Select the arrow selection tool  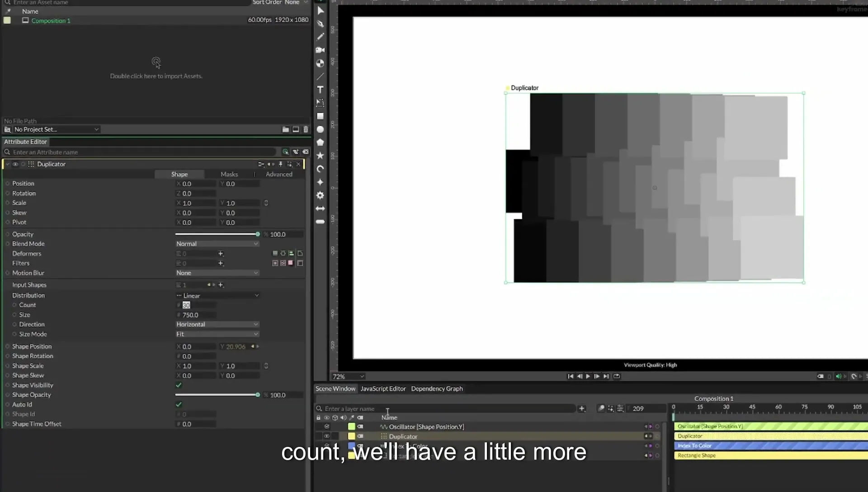coord(321,10)
